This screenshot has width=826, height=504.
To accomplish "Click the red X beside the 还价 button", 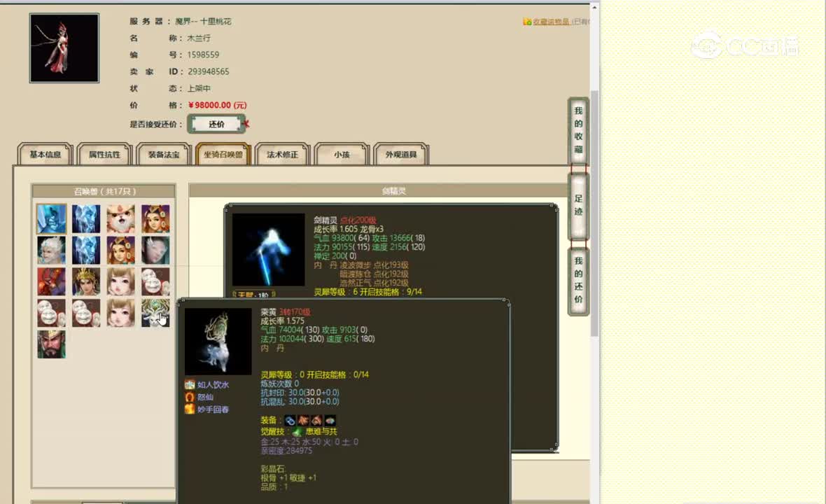I will pyautogui.click(x=246, y=125).
